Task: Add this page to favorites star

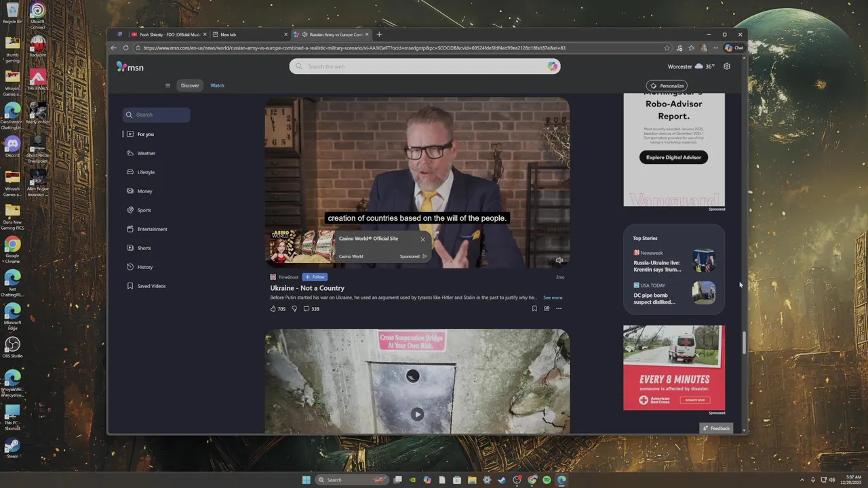Action: pos(667,48)
